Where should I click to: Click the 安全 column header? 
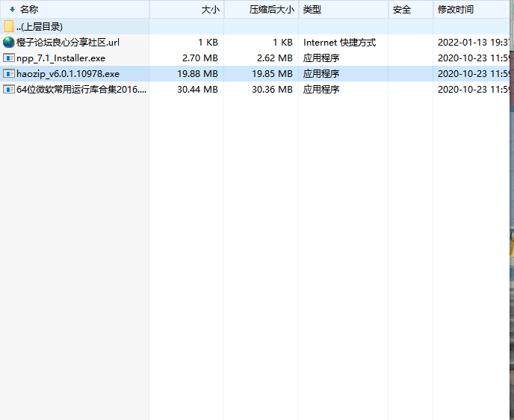tap(402, 10)
